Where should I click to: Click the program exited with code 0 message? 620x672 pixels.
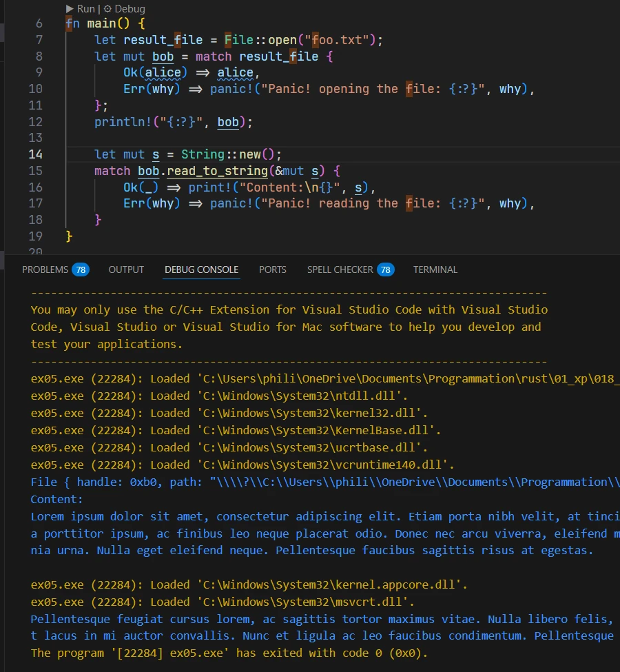229,652
